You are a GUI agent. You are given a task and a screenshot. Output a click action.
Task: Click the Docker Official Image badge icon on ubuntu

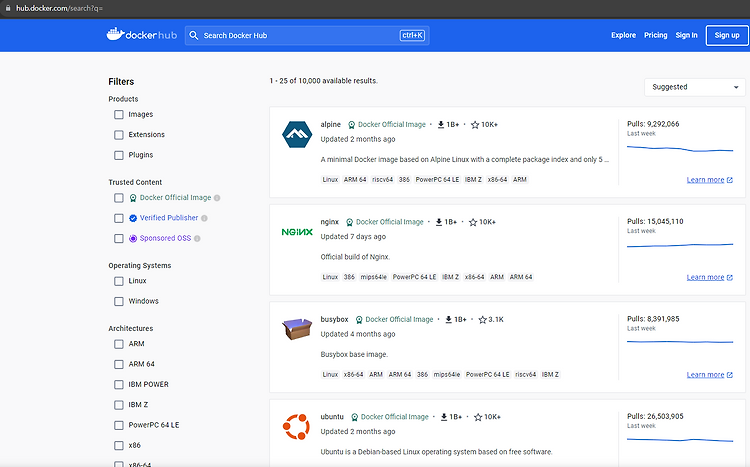tap(354, 417)
